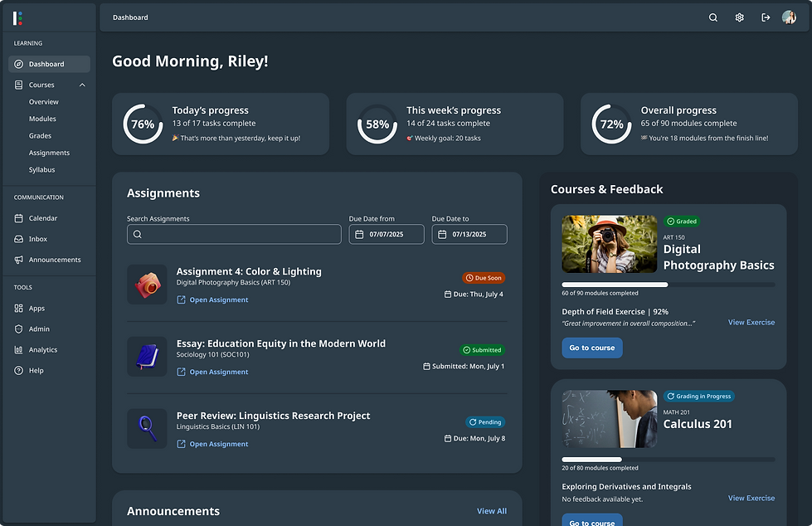This screenshot has width=812, height=526.
Task: Focus the Search Assignments field
Action: point(234,234)
